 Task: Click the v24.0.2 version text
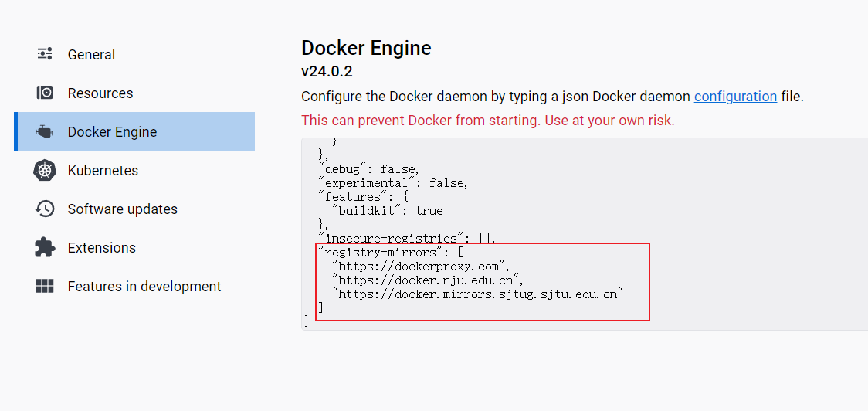point(327,71)
